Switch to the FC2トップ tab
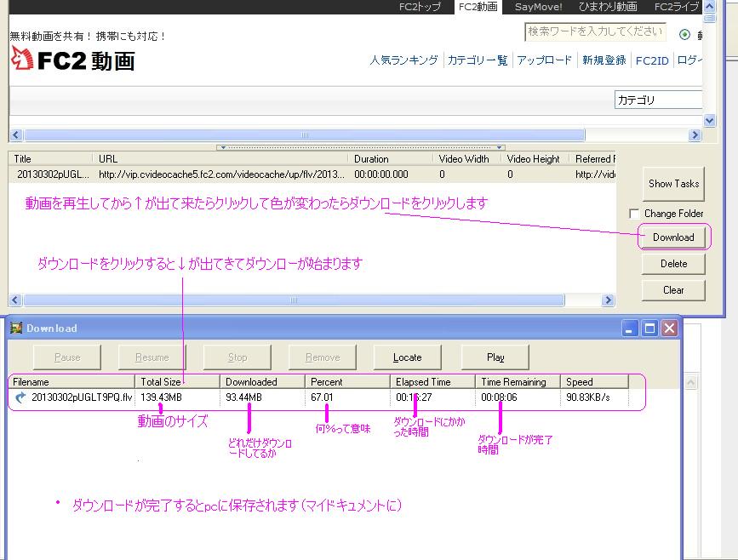 tap(420, 7)
